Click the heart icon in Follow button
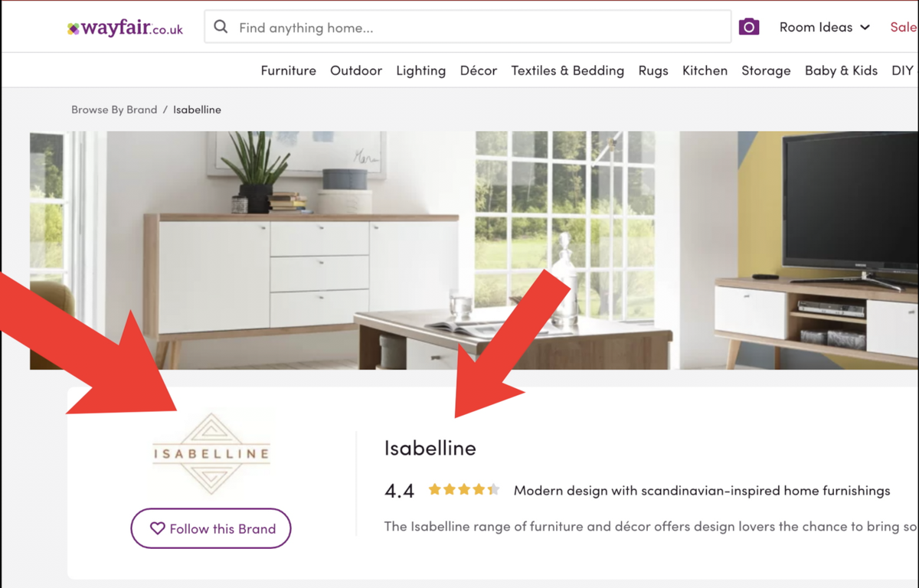The width and height of the screenshot is (919, 588). (157, 528)
